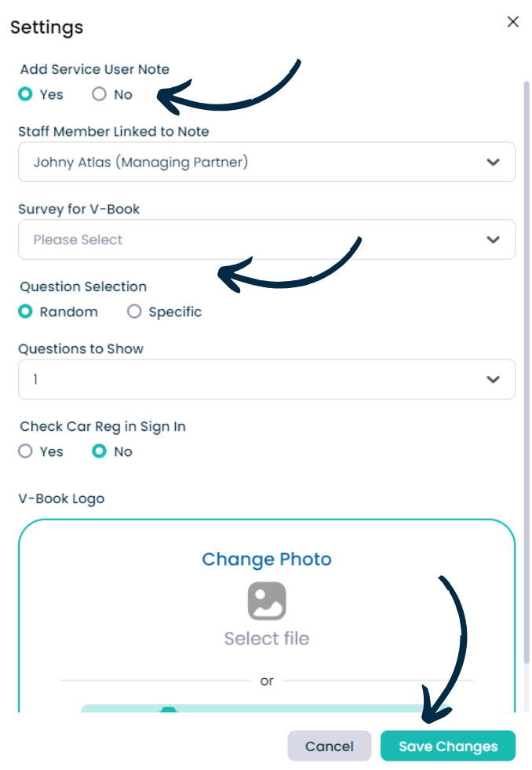Click the image placeholder icon under Change Photo
The image size is (532, 770).
point(267,600)
